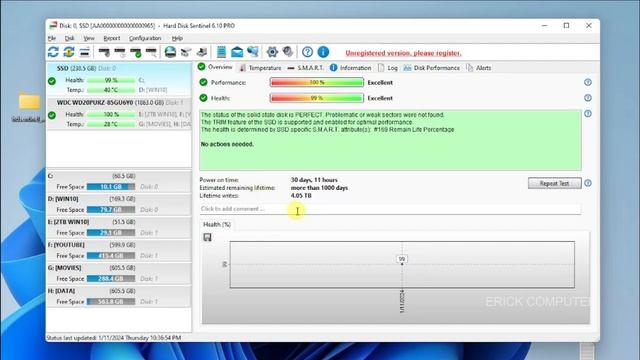Click the SSD temperature 40 °C bar
This screenshot has height=360, width=640.
[x=111, y=90]
